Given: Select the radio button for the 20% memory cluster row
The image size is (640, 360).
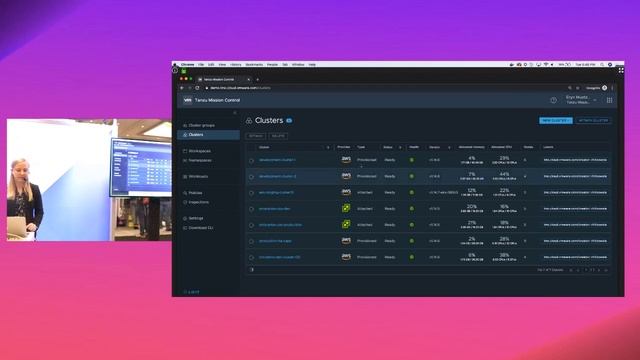Looking at the screenshot, I should (251, 209).
